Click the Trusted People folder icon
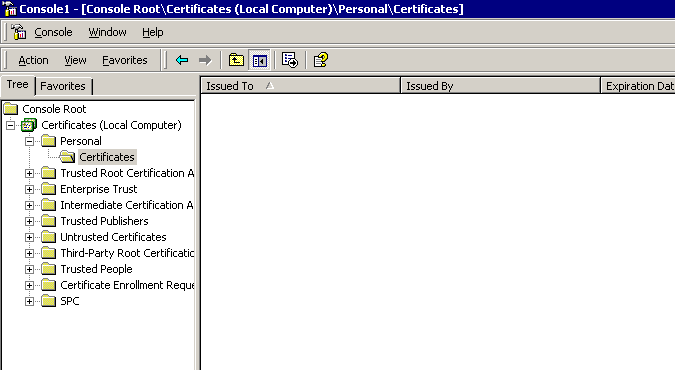 pos(48,269)
